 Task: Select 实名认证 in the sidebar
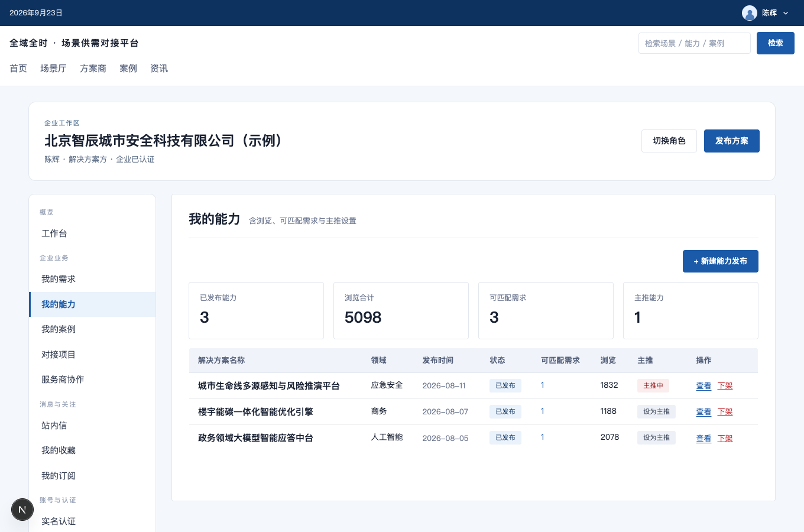92,521
